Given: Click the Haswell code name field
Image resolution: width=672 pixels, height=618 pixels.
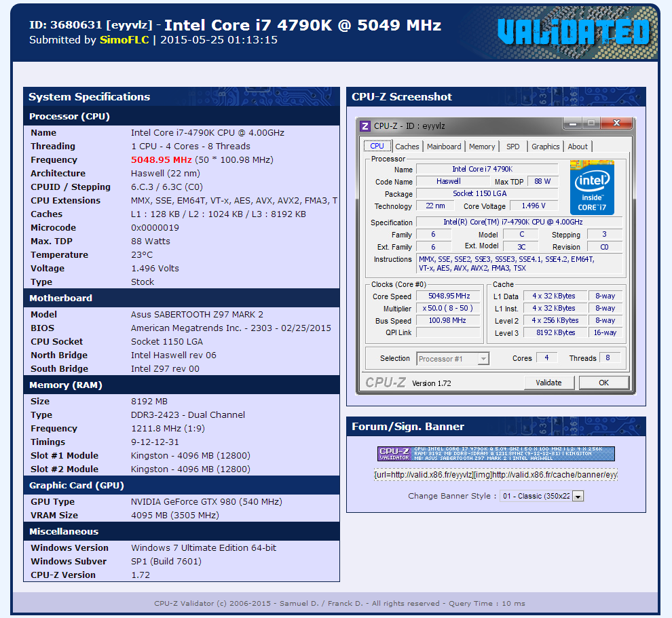Looking at the screenshot, I should 453,182.
